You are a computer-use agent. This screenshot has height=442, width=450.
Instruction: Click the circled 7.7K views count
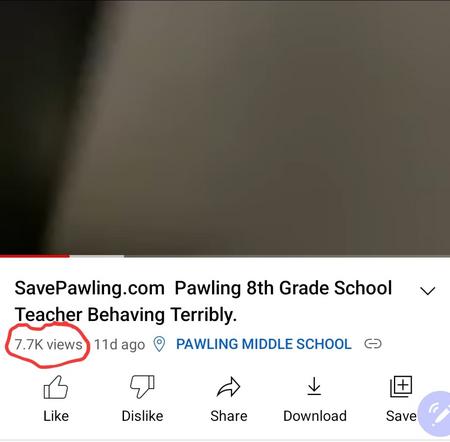click(49, 344)
